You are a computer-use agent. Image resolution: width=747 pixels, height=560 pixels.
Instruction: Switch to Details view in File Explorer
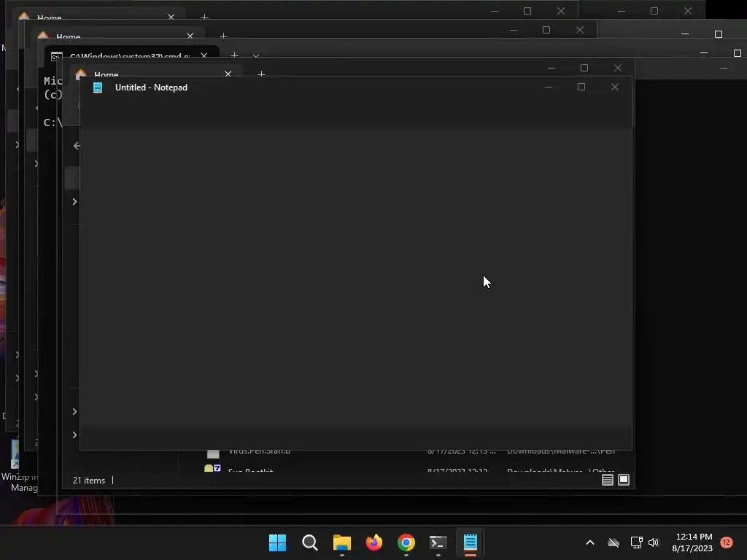click(608, 480)
